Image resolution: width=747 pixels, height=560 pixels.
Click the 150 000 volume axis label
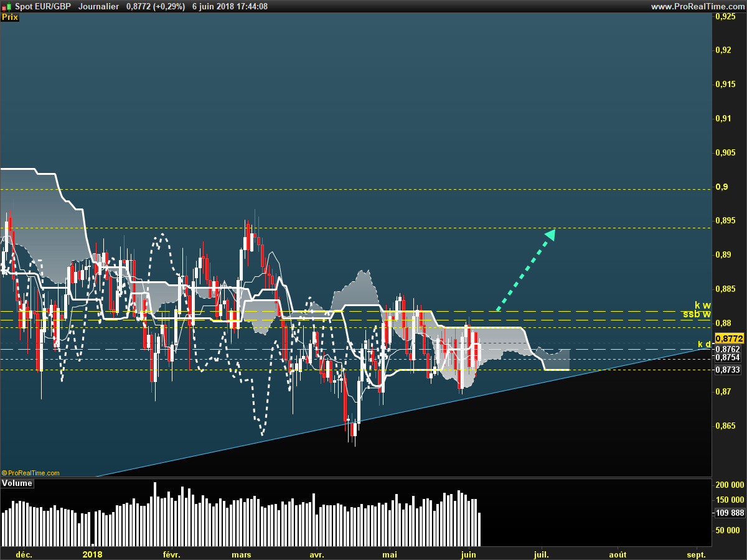[730, 500]
